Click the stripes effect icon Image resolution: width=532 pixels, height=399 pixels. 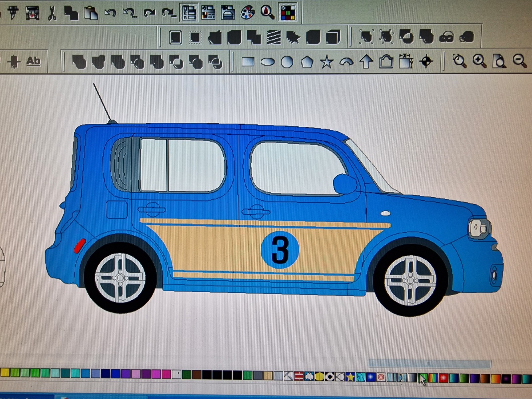274,37
